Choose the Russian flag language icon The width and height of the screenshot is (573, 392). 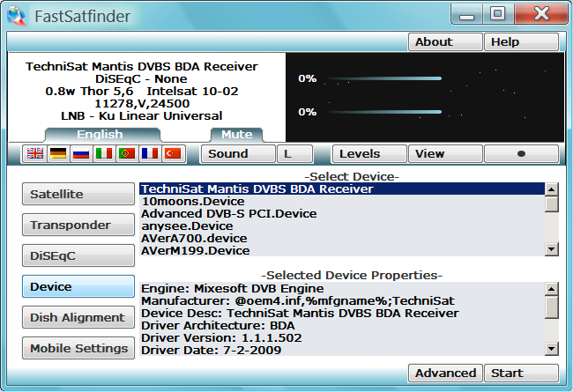(x=81, y=153)
